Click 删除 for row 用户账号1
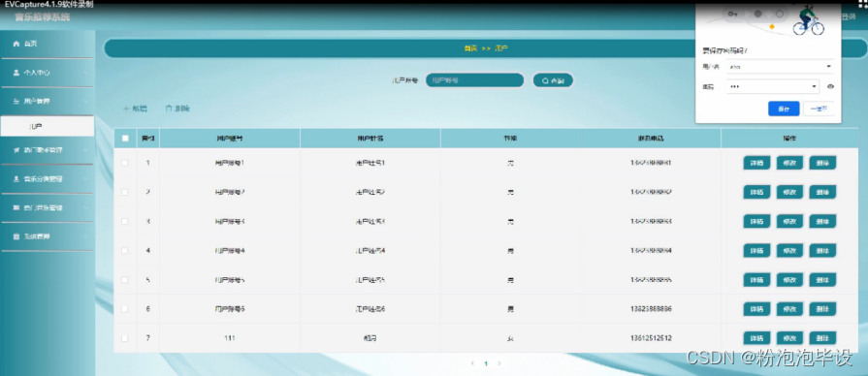The height and width of the screenshot is (376, 868). click(822, 163)
